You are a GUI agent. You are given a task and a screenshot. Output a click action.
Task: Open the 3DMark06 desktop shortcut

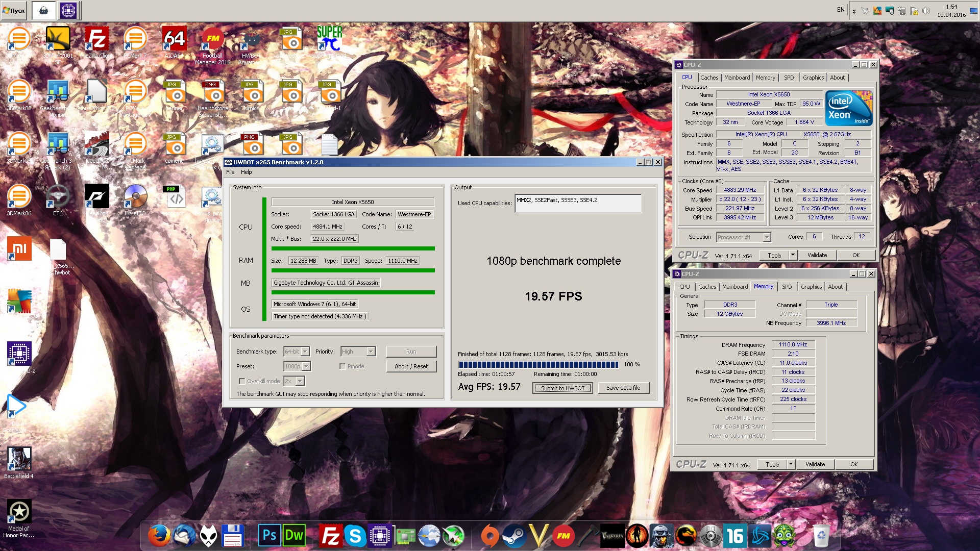pyautogui.click(x=19, y=197)
